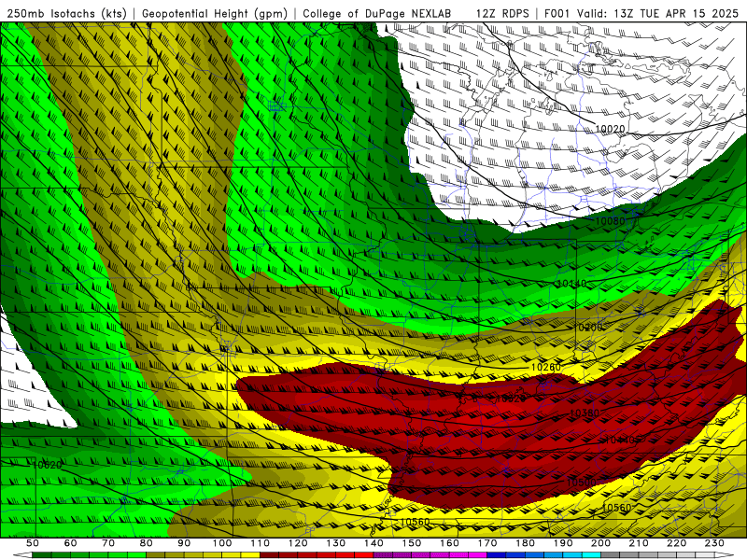Viewport: 747px width, 560px height.
Task: Select the dark blue swatch starting at 170
Action: [x=497, y=555]
